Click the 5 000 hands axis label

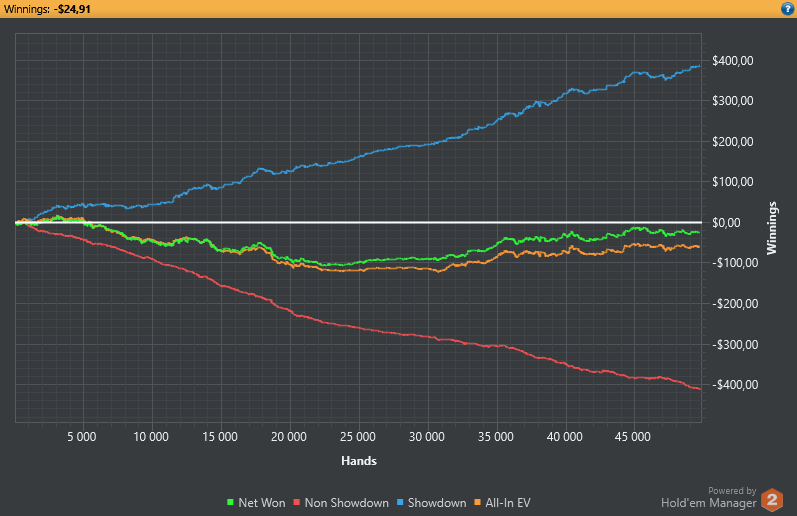pos(82,437)
